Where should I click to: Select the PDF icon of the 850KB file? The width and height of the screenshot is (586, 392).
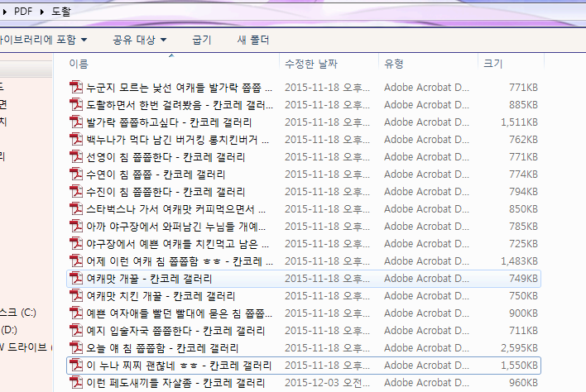coord(76,209)
